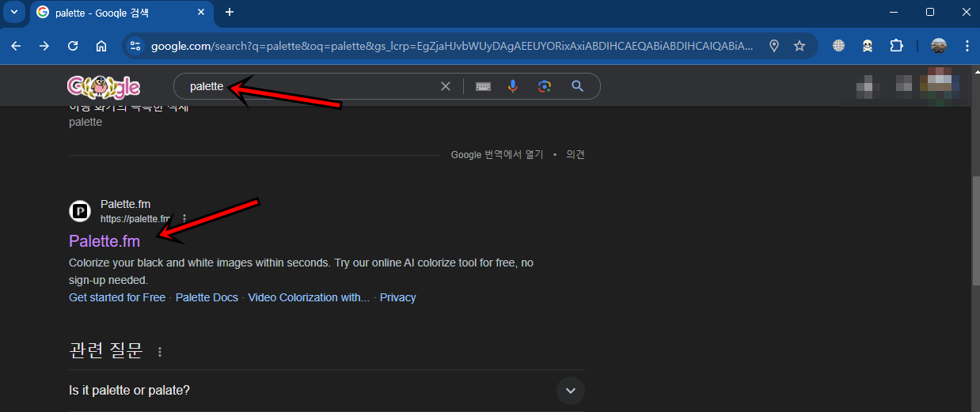Click the Palette.fm site favicon
This screenshot has height=412, width=980.
pos(80,211)
